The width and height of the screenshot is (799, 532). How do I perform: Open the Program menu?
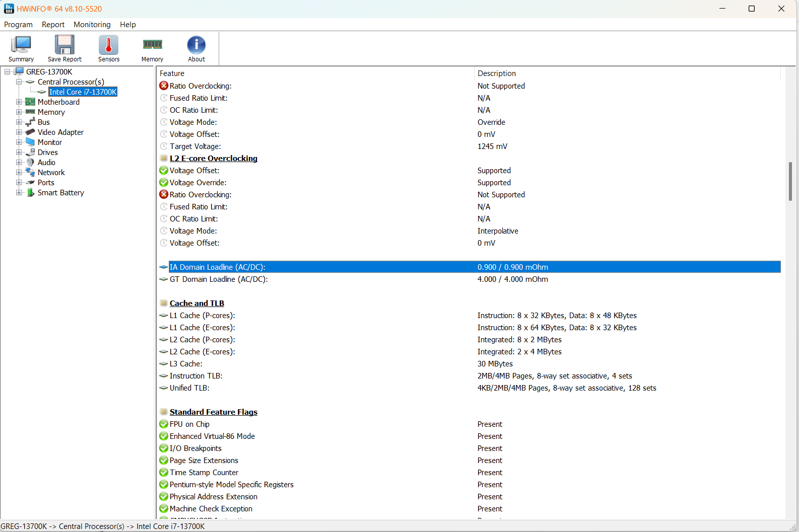tap(18, 24)
